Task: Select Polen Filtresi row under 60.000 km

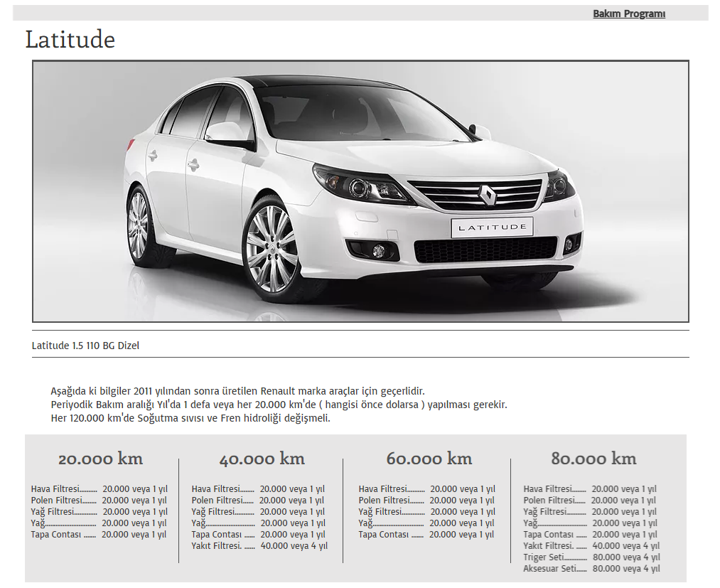Action: pyautogui.click(x=426, y=501)
